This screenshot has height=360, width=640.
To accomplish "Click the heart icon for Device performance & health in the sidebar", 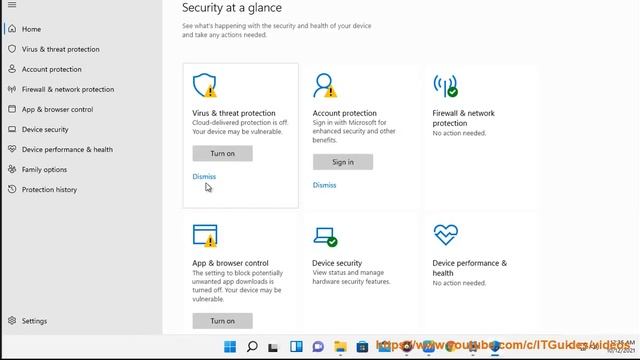I will [x=12, y=149].
